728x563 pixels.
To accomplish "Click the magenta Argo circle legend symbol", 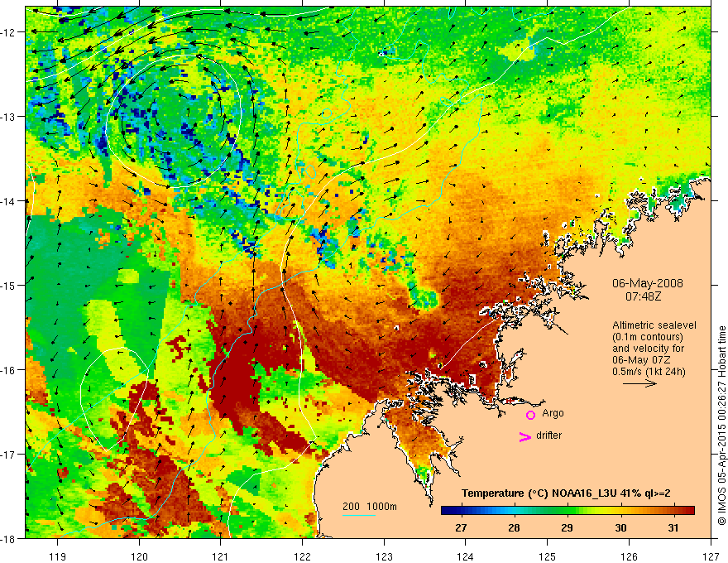I will point(530,415).
